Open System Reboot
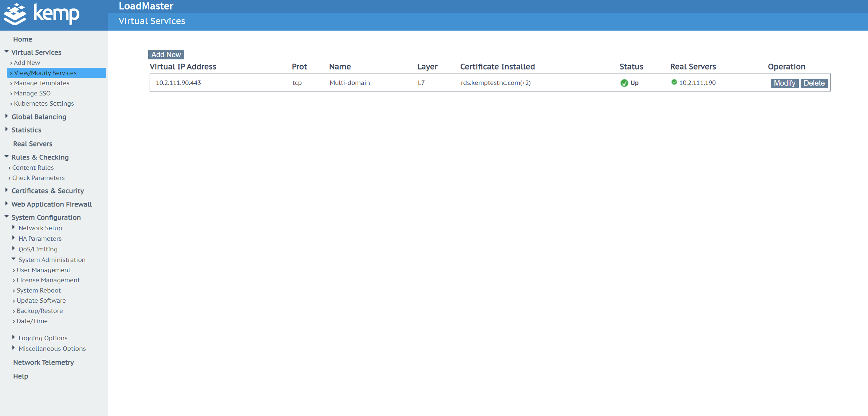This screenshot has height=416, width=868. tap(39, 290)
